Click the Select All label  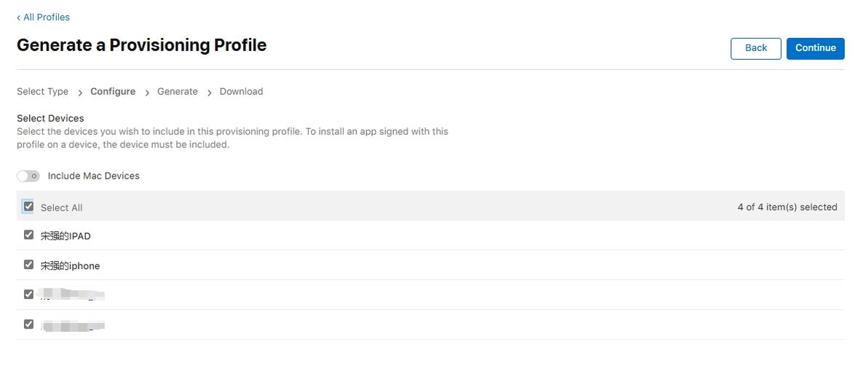(x=61, y=208)
